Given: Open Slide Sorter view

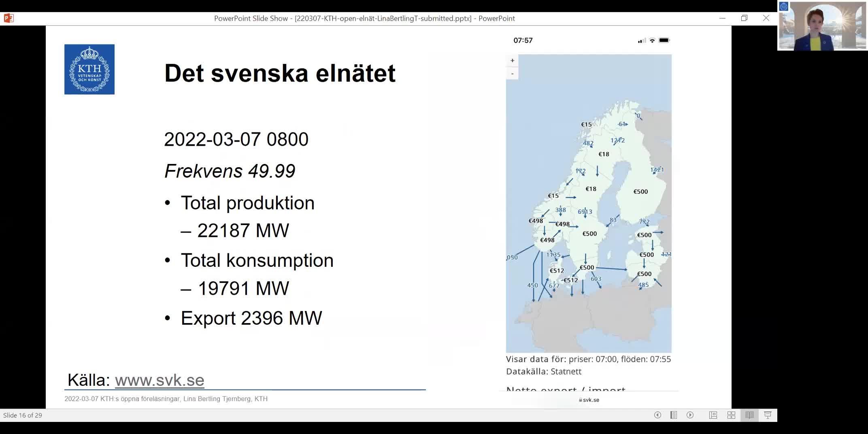Looking at the screenshot, I should point(731,415).
